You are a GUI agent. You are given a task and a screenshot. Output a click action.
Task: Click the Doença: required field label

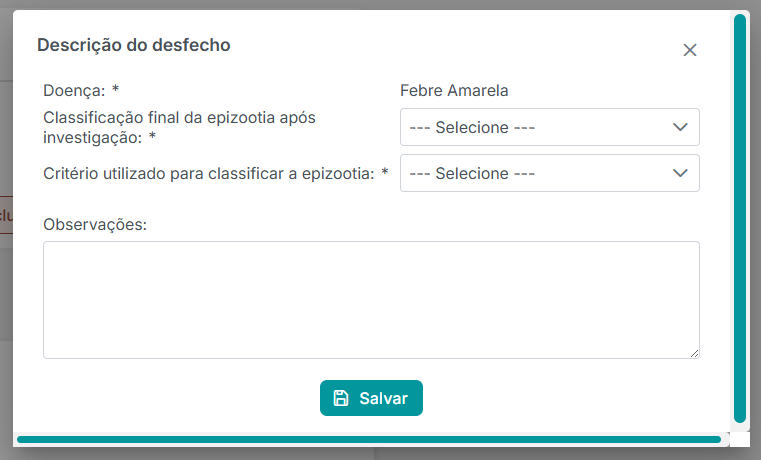point(81,91)
